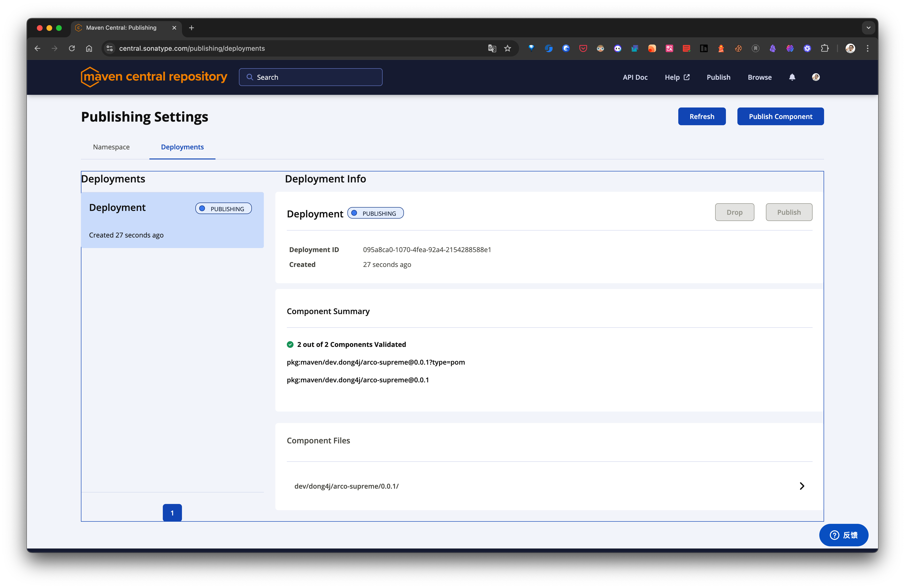Click deployment ID 095a8ca0-1070-4fea-92a4-2154288588e1

point(427,249)
